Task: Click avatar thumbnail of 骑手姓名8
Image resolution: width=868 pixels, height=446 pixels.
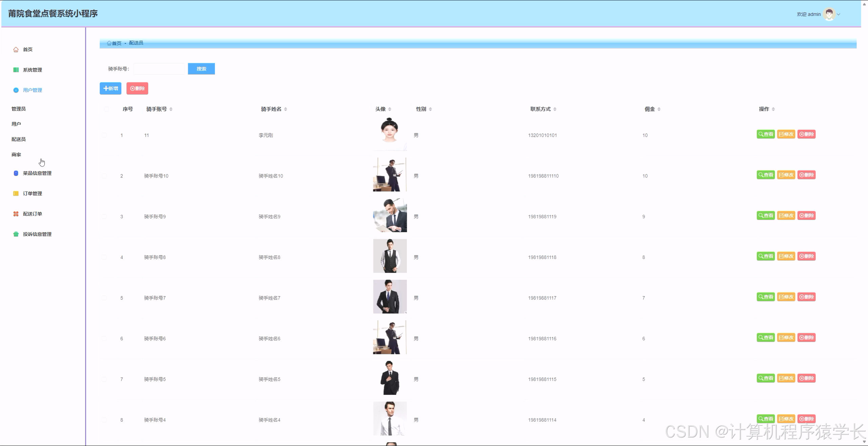Action: pos(390,256)
